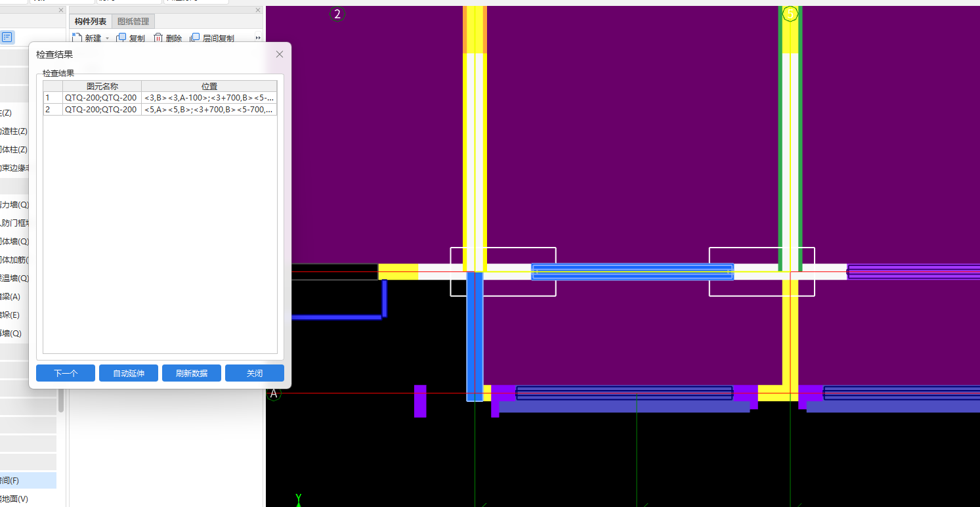Viewport: 980px width, 507px height.
Task: Click the 复制 copy icon
Action: [121, 38]
